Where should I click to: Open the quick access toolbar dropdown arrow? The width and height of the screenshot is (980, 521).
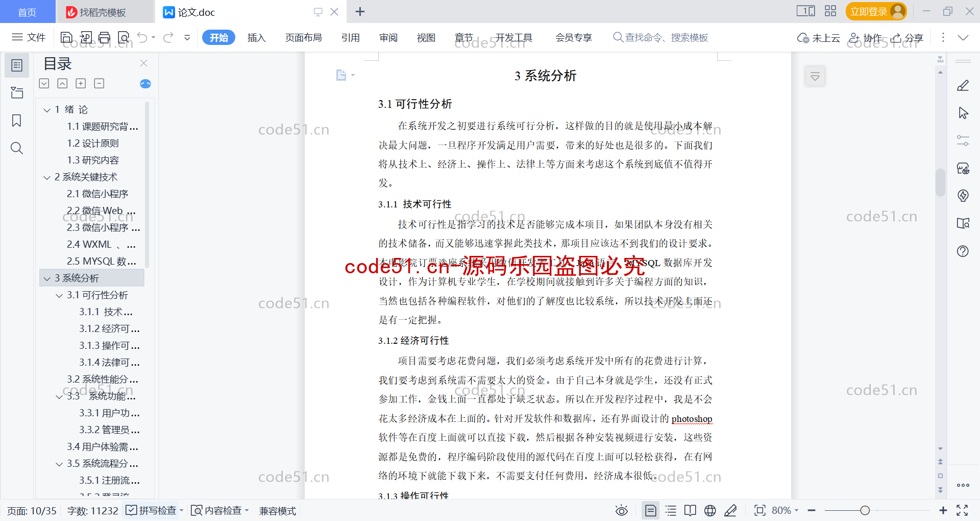tap(187, 37)
